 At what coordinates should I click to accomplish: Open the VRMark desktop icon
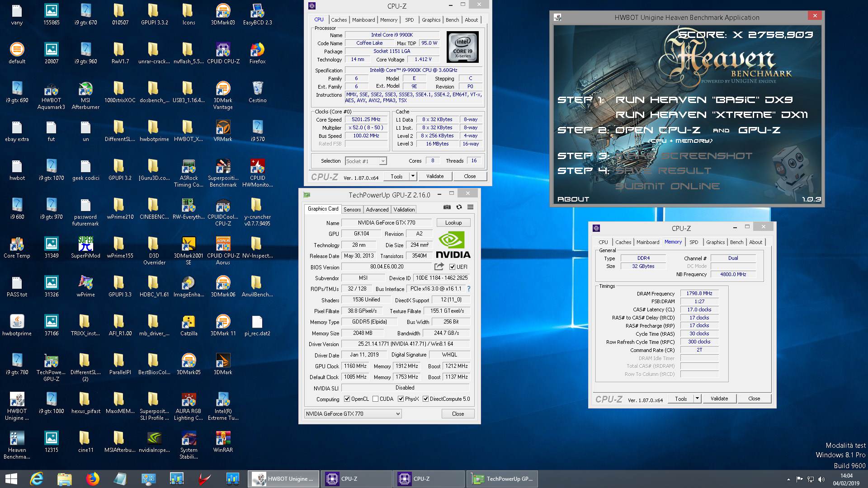(x=223, y=131)
